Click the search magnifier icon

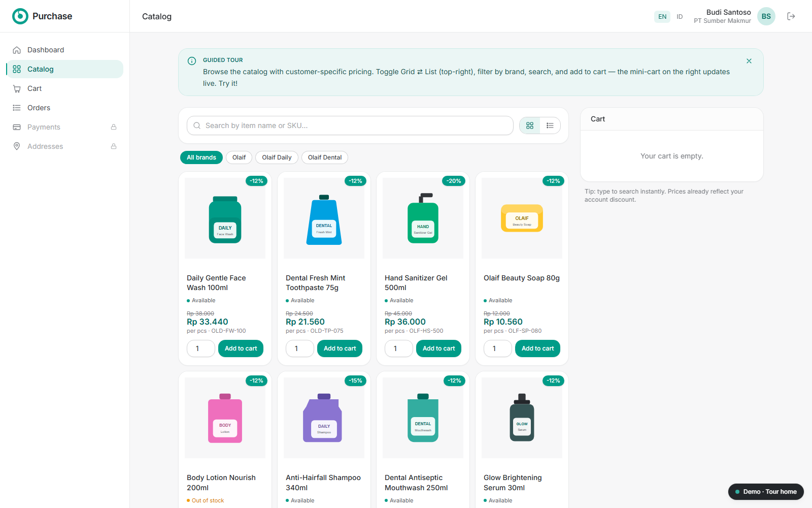(197, 125)
